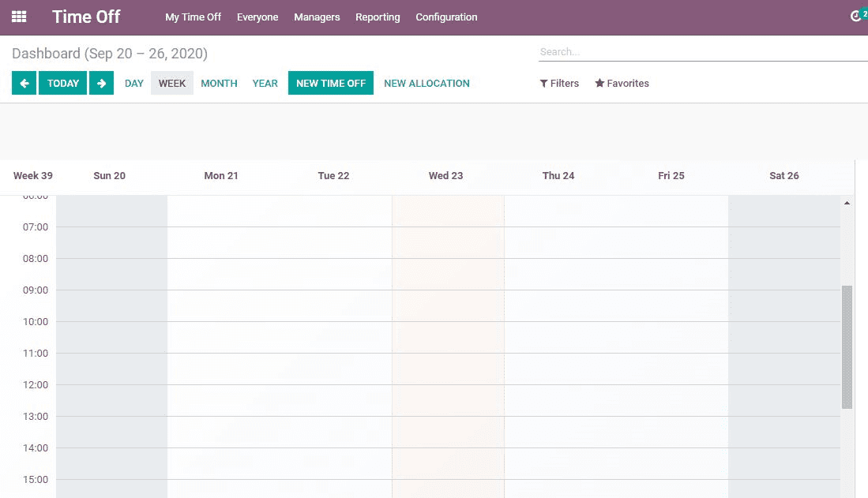The height and width of the screenshot is (498, 868).
Task: Select the Fri 25 day header
Action: click(671, 175)
